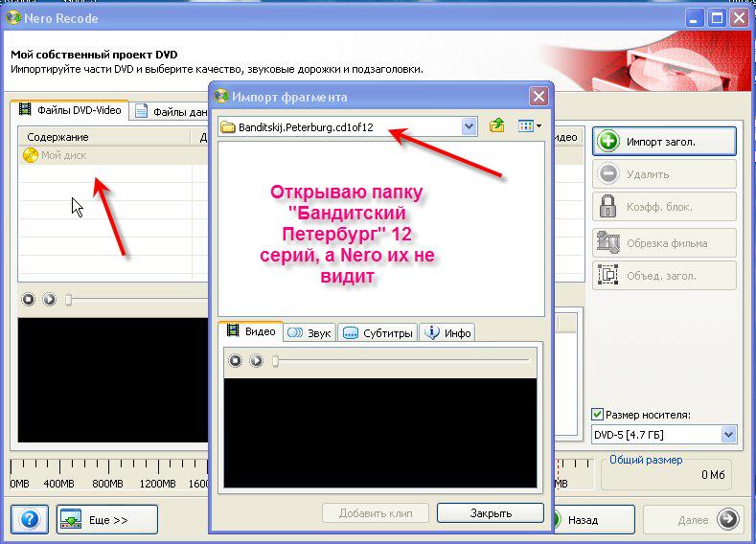Switch to the Звук tab

pos(309,333)
